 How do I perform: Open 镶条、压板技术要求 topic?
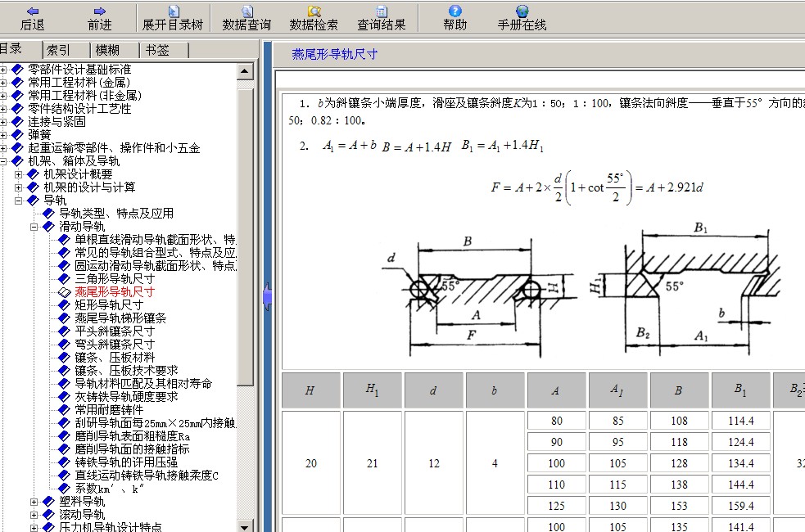tap(126, 371)
